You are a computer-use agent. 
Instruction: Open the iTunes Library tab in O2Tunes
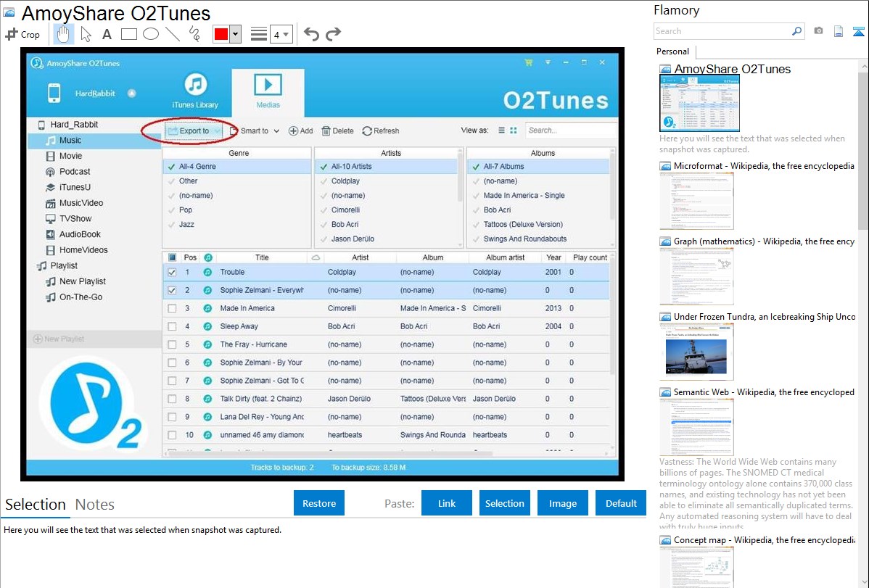tap(195, 91)
